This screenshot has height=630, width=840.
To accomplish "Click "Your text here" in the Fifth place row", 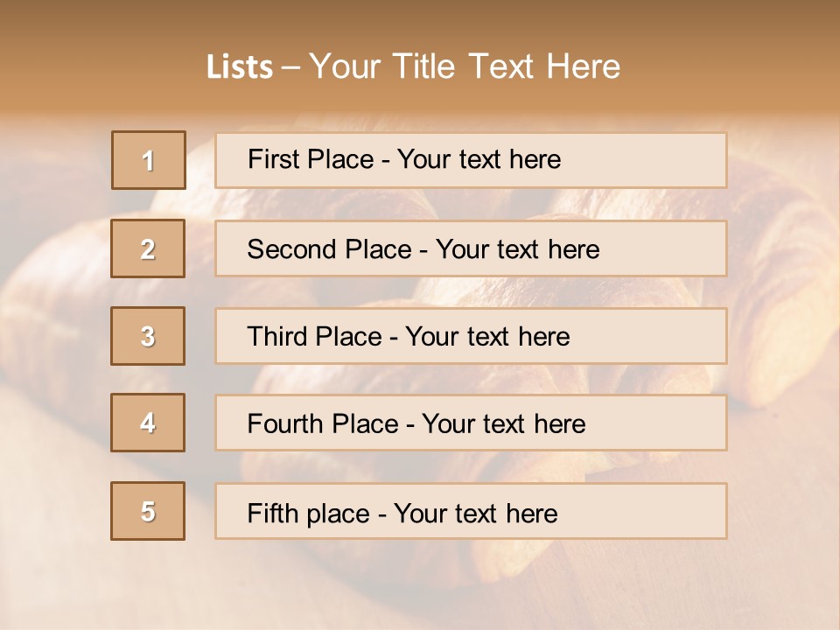I will (x=476, y=513).
